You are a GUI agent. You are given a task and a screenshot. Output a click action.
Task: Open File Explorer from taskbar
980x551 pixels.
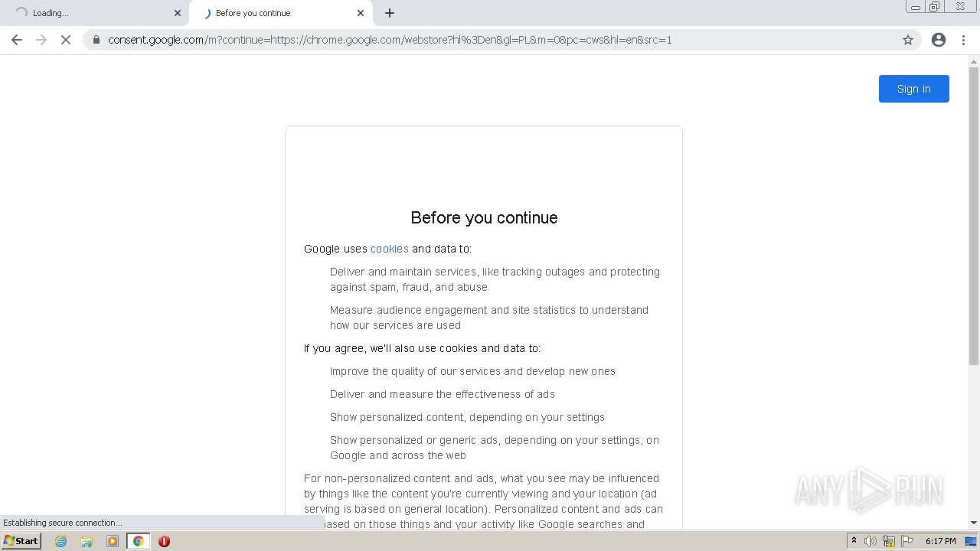click(87, 541)
